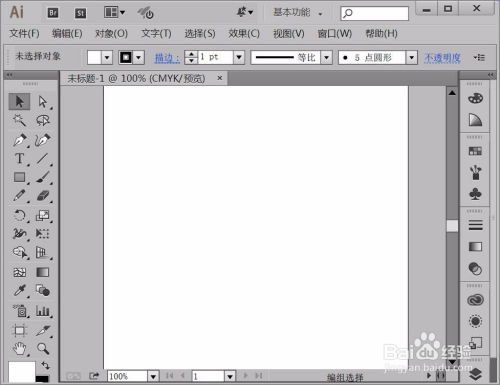The height and width of the screenshot is (385, 500).
Task: Open the Gradient panel in right dock
Action: point(475,247)
